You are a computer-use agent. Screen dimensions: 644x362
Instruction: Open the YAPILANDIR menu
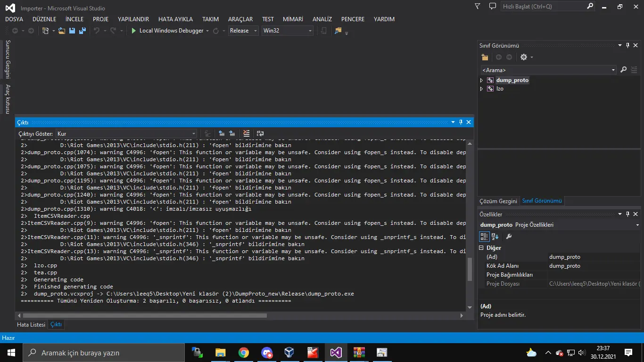(x=133, y=19)
